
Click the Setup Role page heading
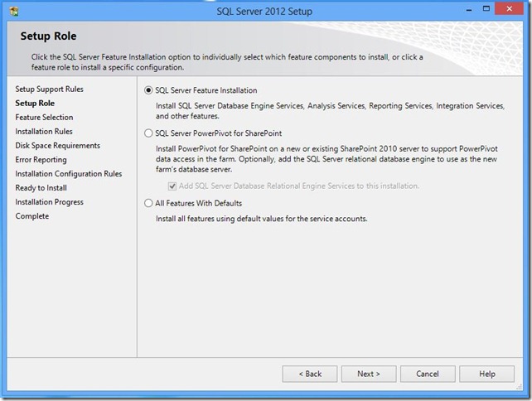point(48,36)
